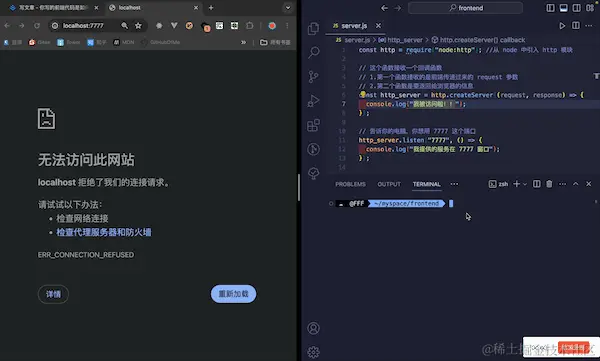Open the 检查代理服务器和防火墙 link

click(104, 232)
